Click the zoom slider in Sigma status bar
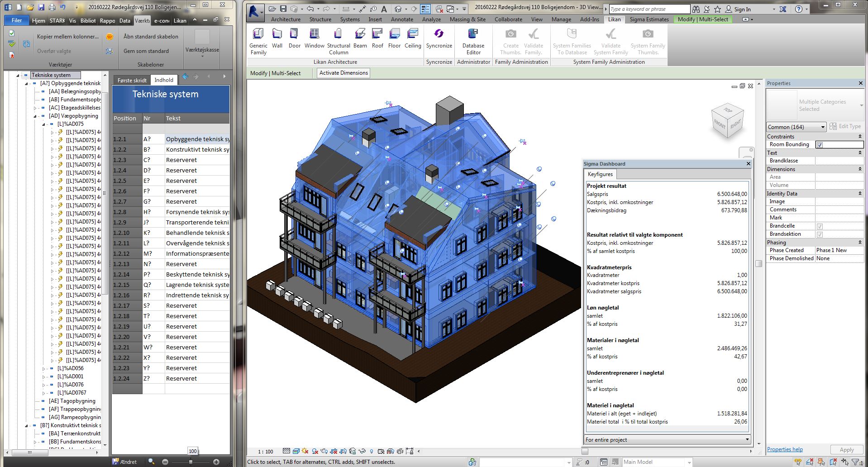Image resolution: width=868 pixels, height=467 pixels. tap(191, 462)
